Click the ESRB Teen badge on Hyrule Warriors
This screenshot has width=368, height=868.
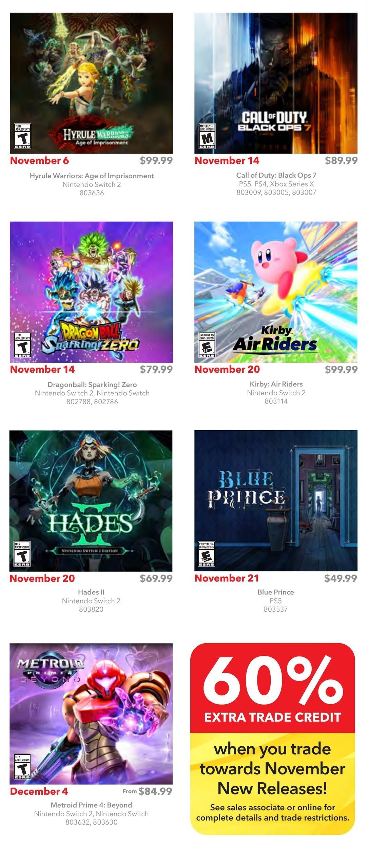[22, 136]
